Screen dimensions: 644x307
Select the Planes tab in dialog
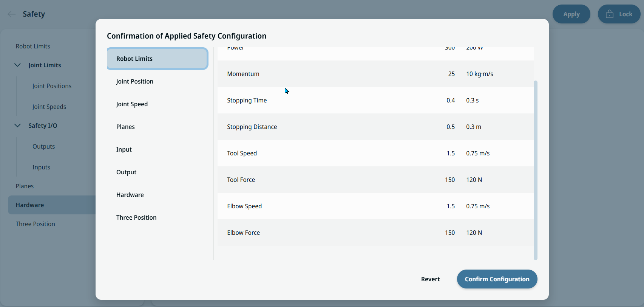125,127
